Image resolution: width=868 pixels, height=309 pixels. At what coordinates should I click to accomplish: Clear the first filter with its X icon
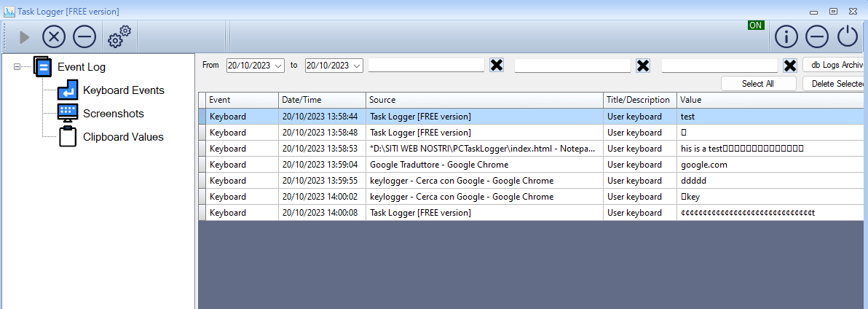pyautogui.click(x=497, y=66)
